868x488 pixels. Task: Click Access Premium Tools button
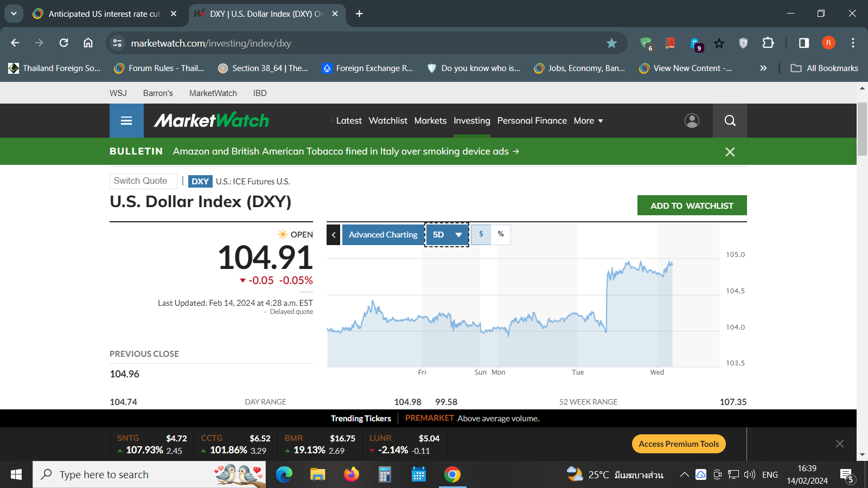(x=679, y=444)
